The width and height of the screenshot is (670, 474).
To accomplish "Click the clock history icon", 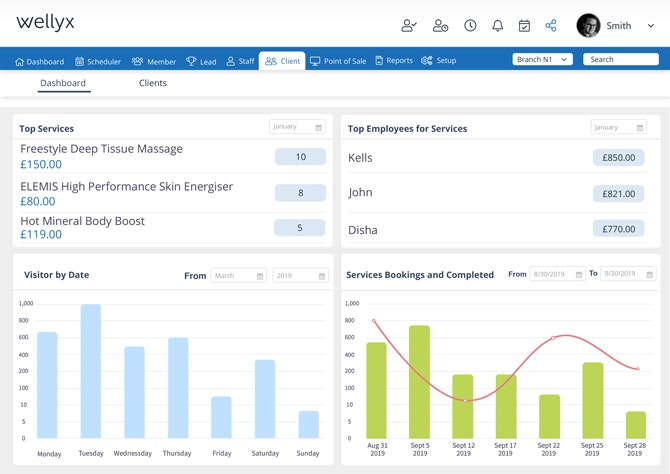I will tap(470, 26).
